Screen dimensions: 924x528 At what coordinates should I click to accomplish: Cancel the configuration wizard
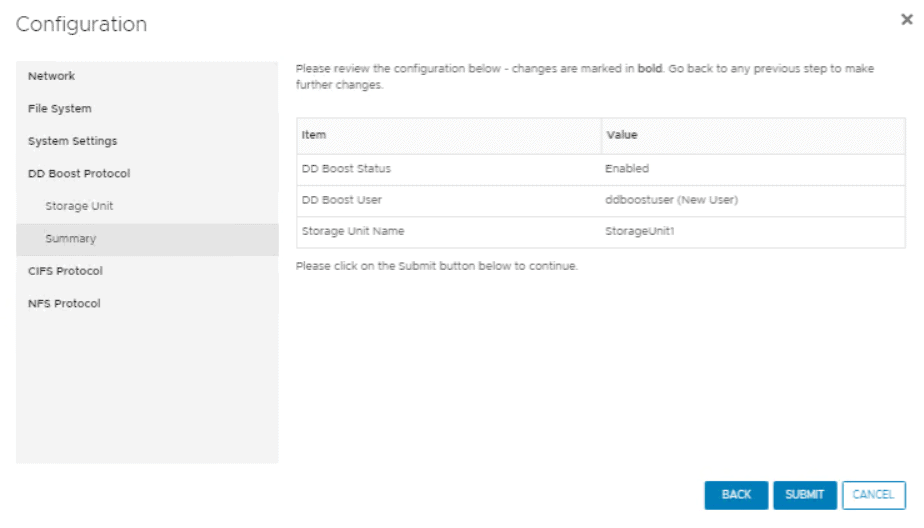coord(873,495)
